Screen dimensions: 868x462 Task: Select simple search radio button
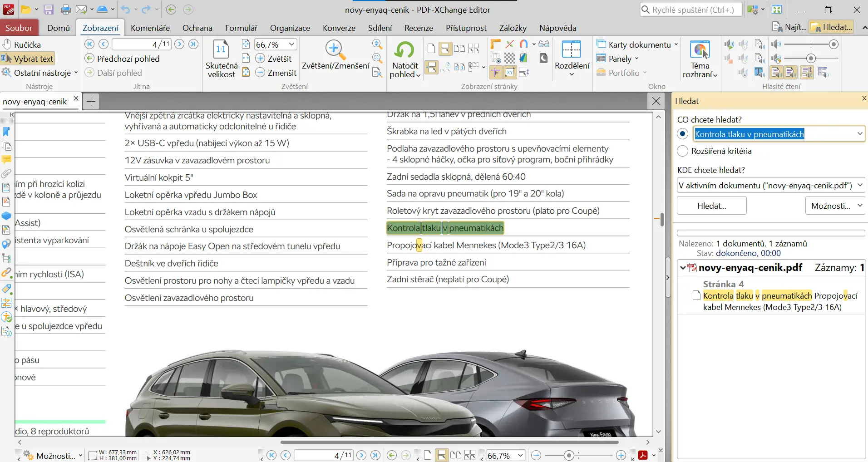pos(682,134)
